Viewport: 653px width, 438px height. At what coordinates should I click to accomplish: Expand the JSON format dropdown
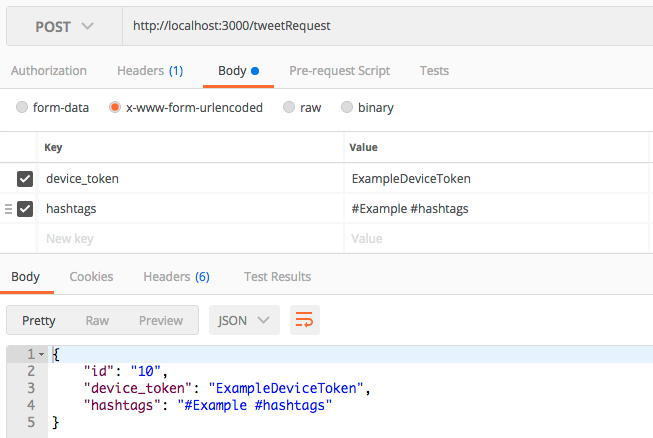pyautogui.click(x=244, y=320)
